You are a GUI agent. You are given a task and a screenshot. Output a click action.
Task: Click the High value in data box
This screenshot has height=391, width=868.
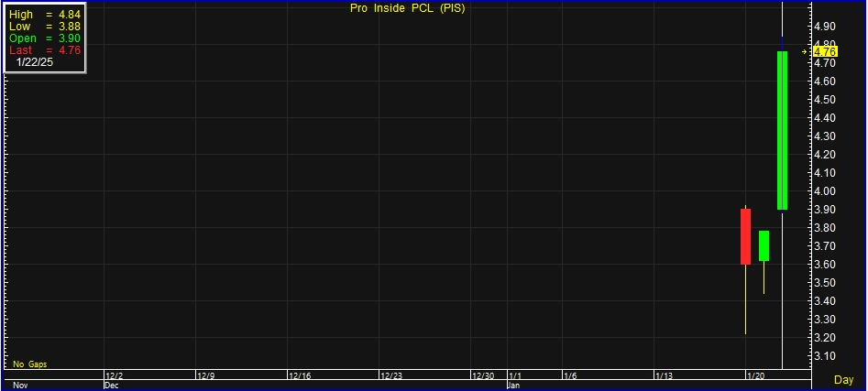coord(69,16)
